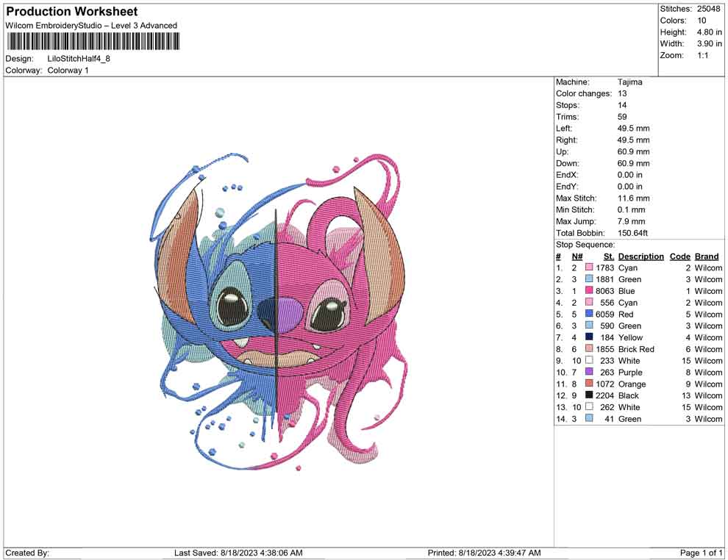Viewport: 728px width, 560px height.
Task: Click the design name LiloStitchHalf4_8
Action: pyautogui.click(x=79, y=59)
